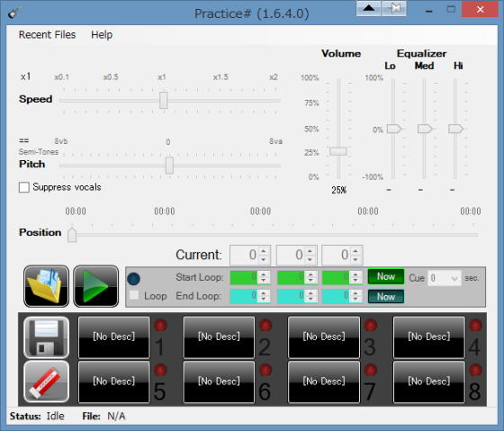The image size is (504, 431).
Task: Enable the Suppress vocals checkbox
Action: coord(24,187)
